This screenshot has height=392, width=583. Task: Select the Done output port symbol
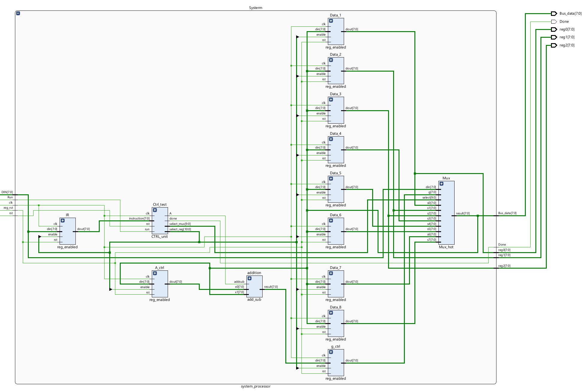pos(554,22)
